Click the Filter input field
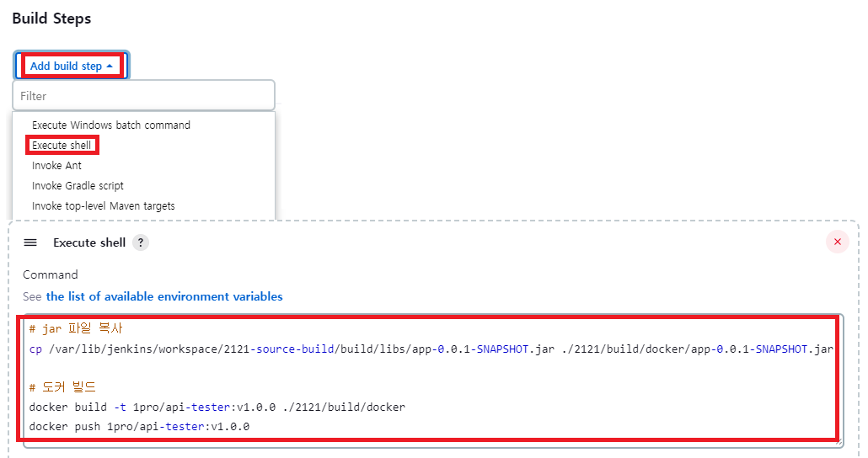The height and width of the screenshot is (458, 868). 144,96
